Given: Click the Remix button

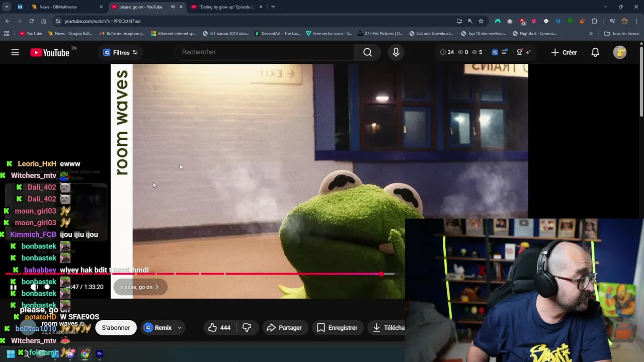Looking at the screenshot, I should coord(157,328).
